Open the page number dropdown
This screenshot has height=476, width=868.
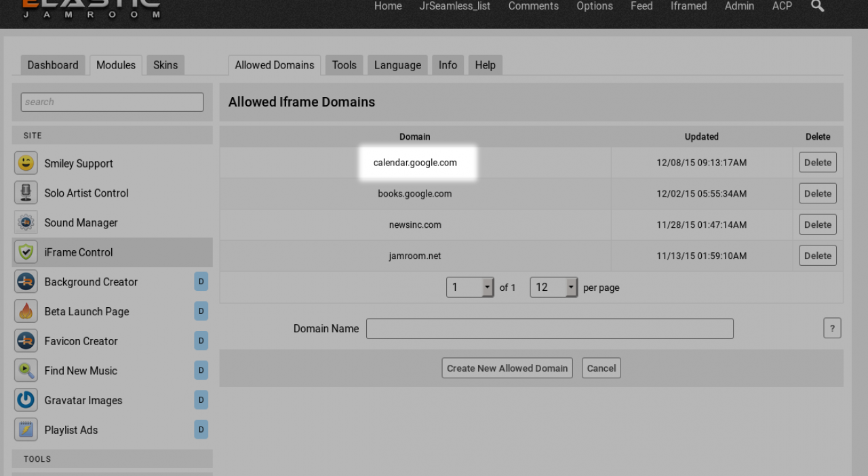(x=470, y=287)
